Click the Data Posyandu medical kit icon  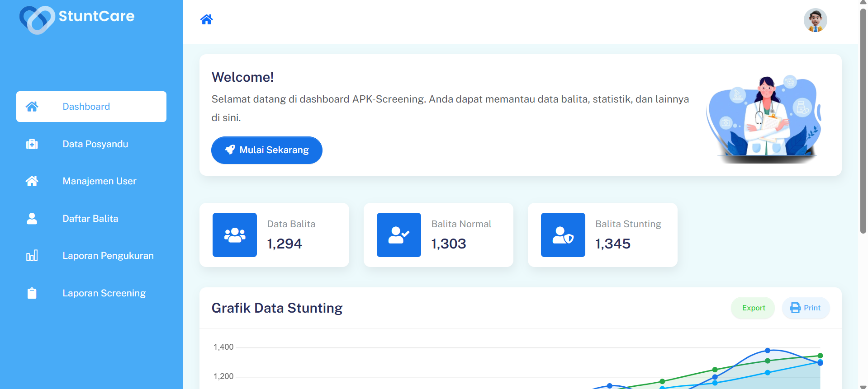32,144
